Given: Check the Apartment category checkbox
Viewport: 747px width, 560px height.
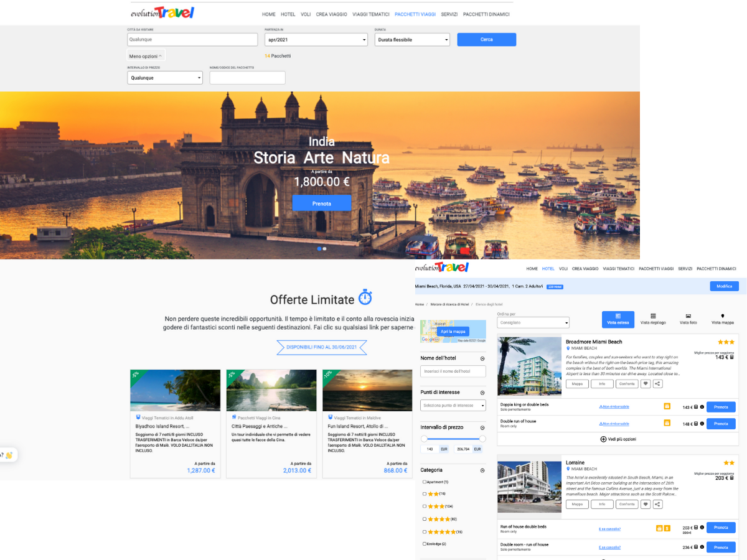Looking at the screenshot, I should click(425, 482).
